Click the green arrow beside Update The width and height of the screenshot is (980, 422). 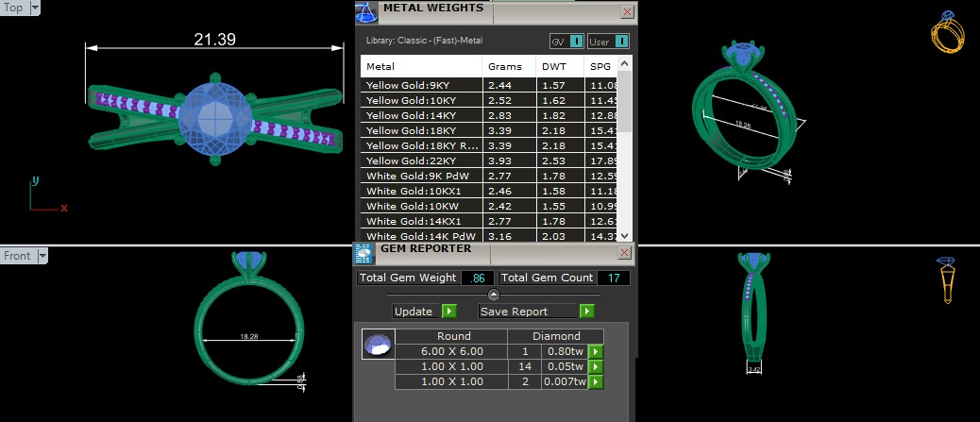click(449, 312)
